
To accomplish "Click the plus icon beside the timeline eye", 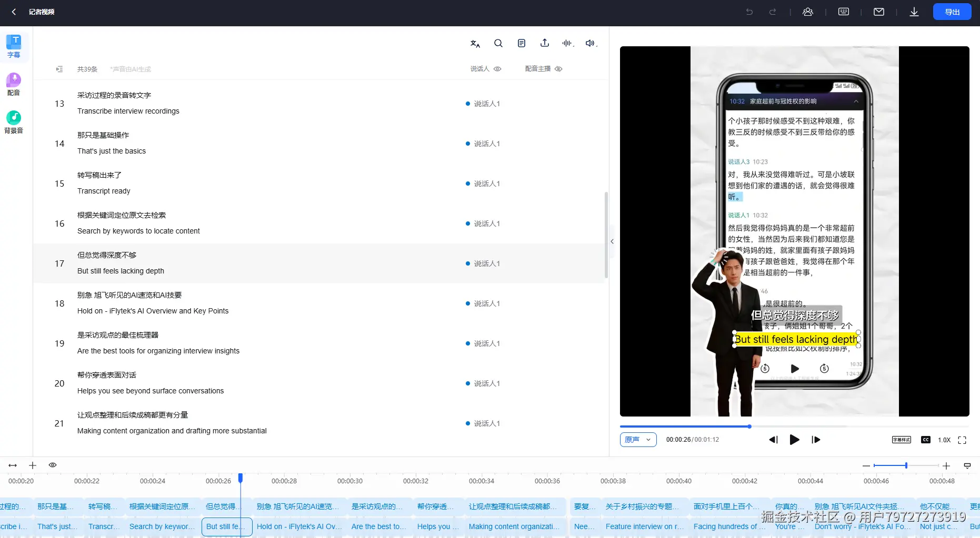I will tap(33, 465).
